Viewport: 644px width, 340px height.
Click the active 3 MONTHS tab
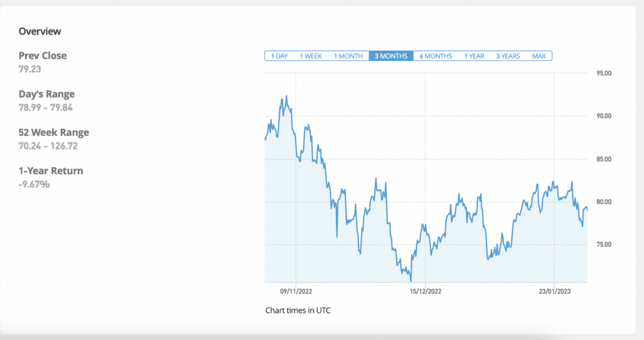click(x=391, y=56)
